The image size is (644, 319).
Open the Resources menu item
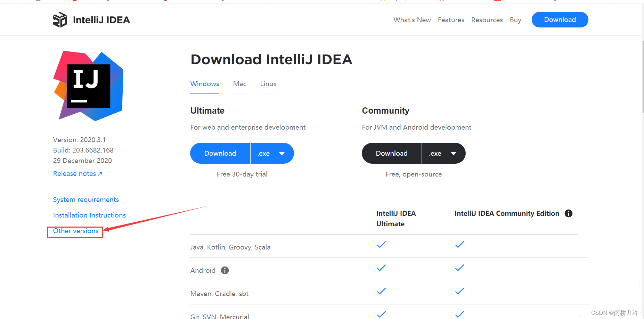(x=487, y=20)
